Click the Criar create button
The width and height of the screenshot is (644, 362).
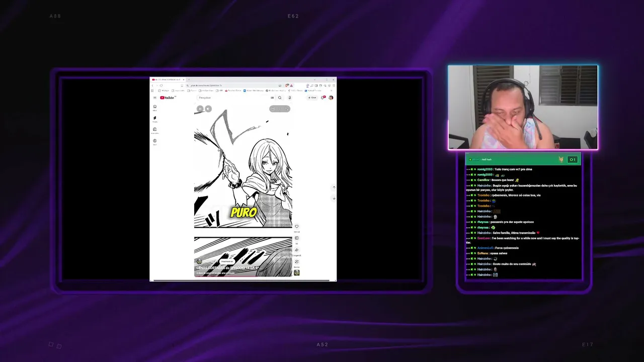312,98
